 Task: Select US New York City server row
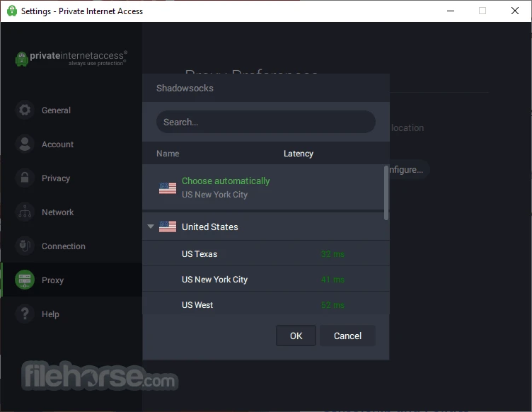coord(266,279)
